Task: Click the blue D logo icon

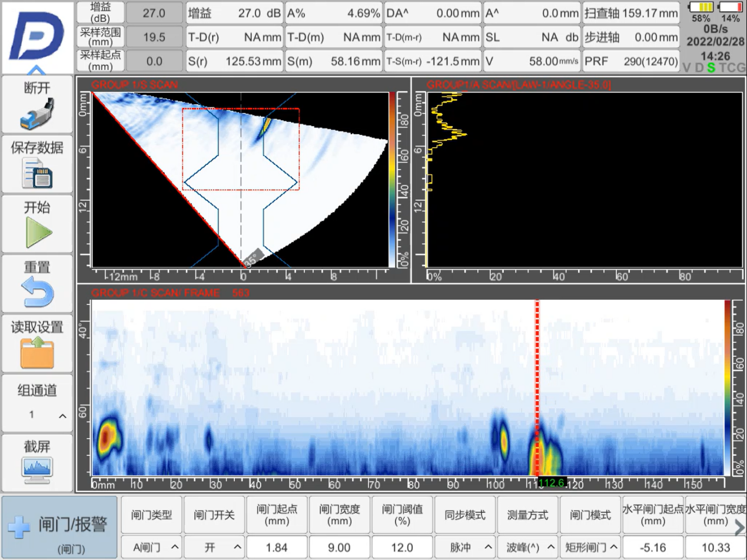Action: click(x=36, y=35)
